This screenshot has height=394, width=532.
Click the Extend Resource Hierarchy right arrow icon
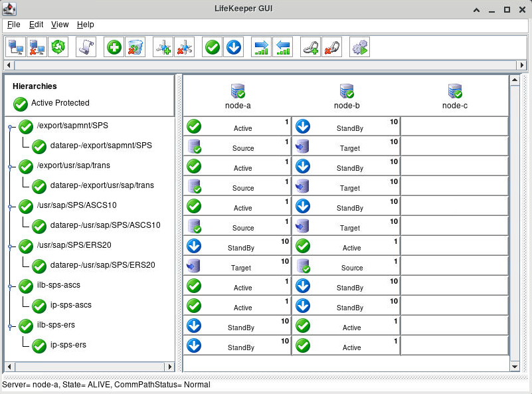point(261,47)
